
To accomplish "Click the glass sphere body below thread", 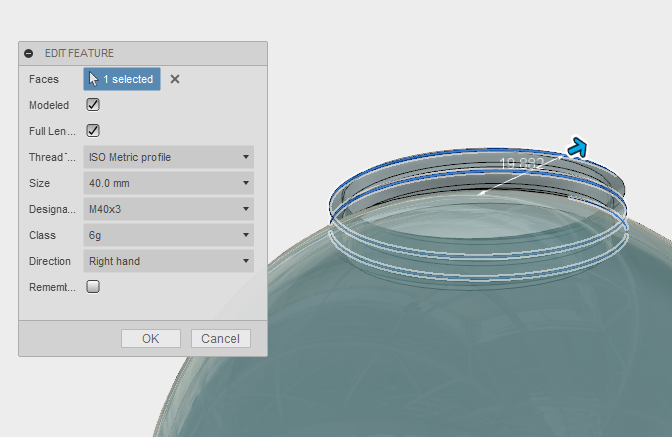I will click(400, 350).
